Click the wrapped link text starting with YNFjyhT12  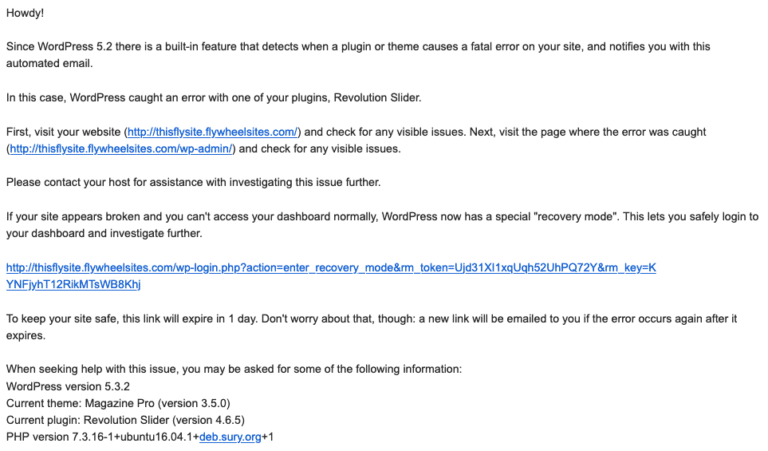73,284
